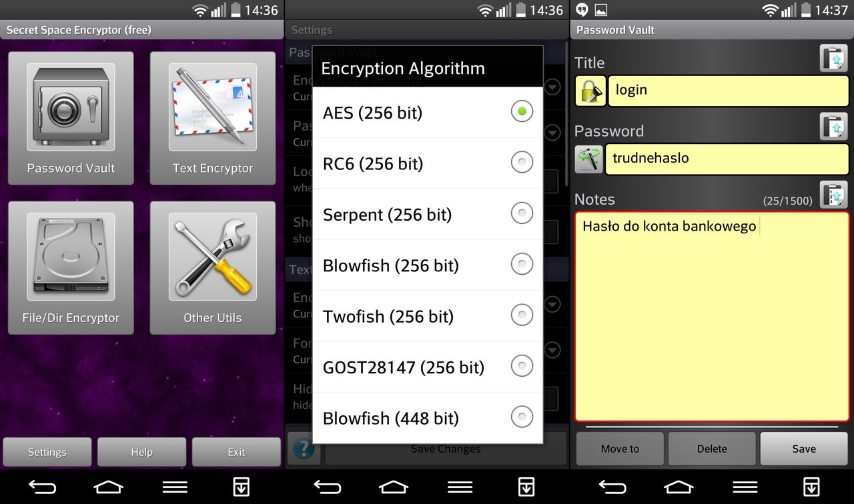Screen dimensions: 854x504
Task: Tap the Exit button
Action: coord(236,452)
